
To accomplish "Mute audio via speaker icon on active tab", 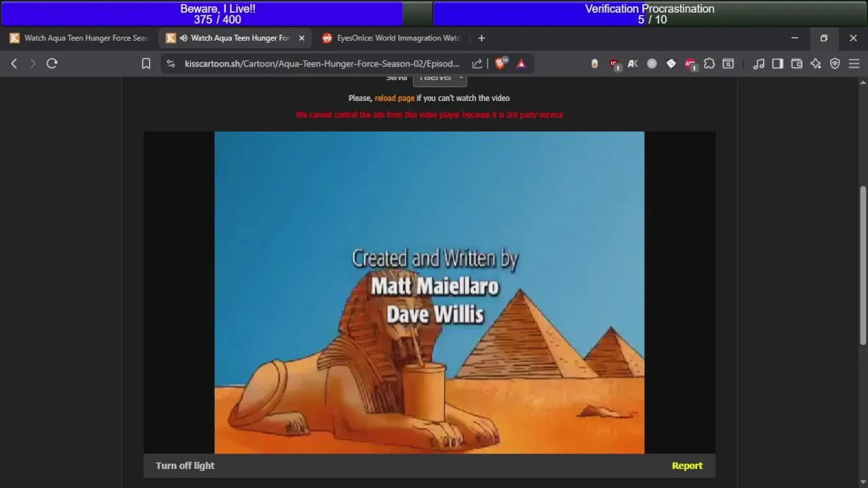I will [x=183, y=38].
